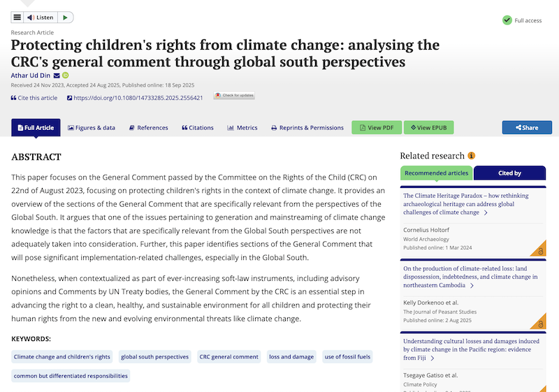Screen dimensions: 559x392
Task: Click the 'loss and damage' keyword tag
Action: click(292, 357)
